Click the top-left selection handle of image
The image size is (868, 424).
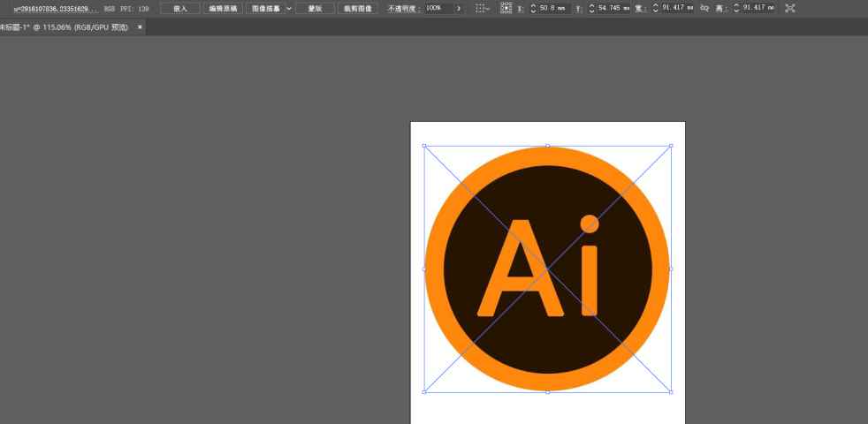pos(424,146)
